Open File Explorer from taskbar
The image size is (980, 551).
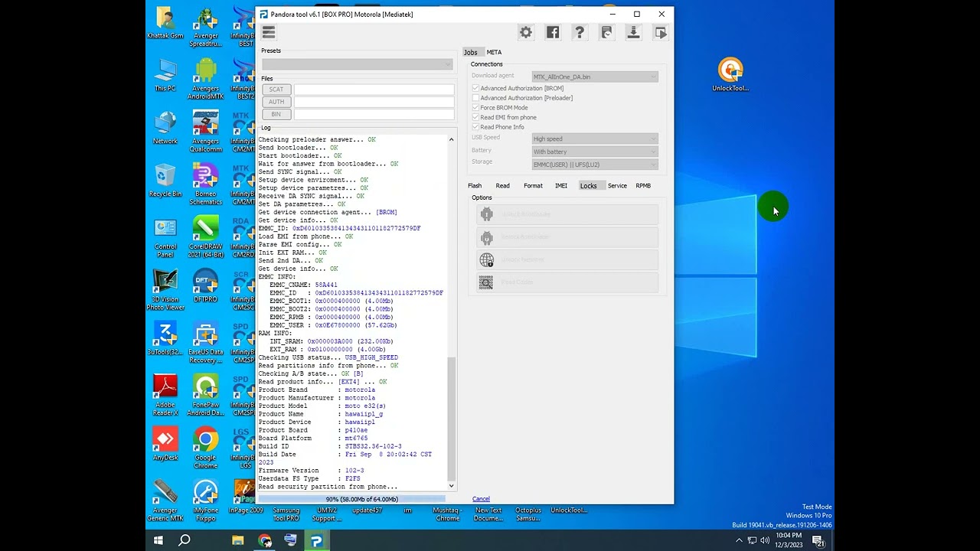click(238, 540)
